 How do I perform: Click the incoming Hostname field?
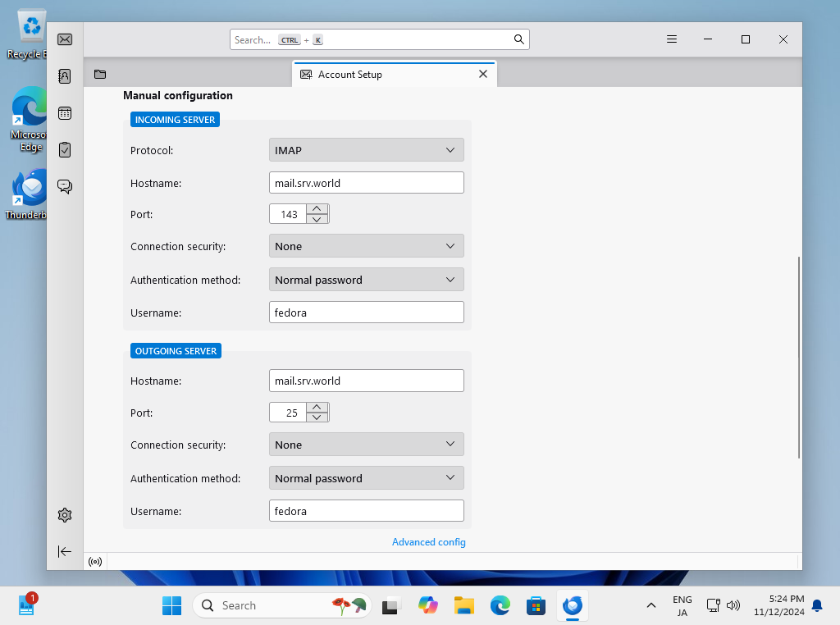click(366, 183)
